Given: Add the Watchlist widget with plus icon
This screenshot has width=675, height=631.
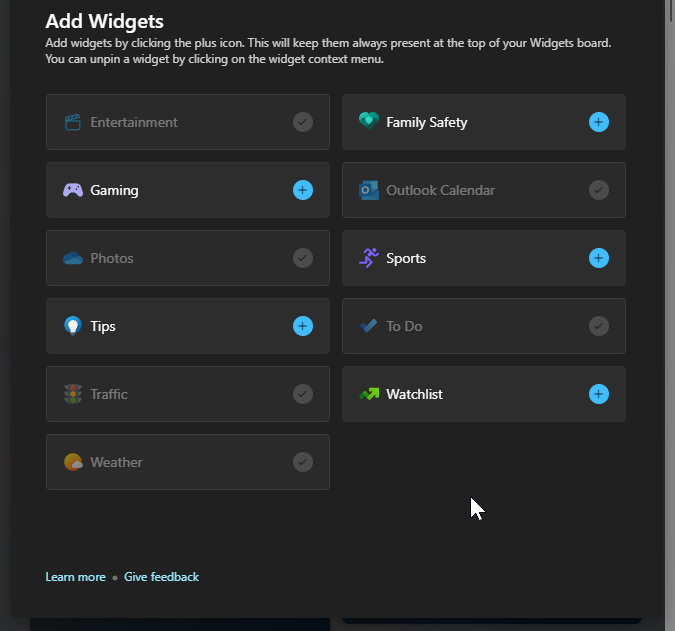Looking at the screenshot, I should (x=599, y=394).
